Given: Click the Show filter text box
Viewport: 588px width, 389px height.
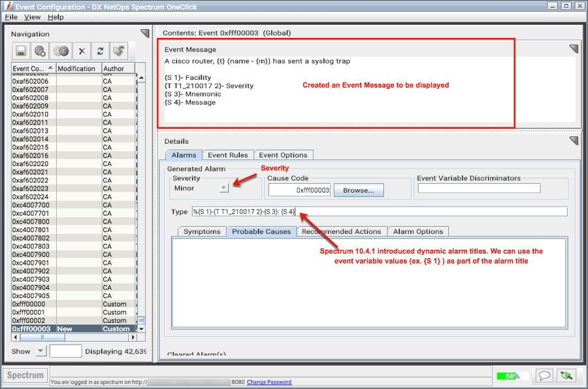Looking at the screenshot, I should [x=65, y=351].
